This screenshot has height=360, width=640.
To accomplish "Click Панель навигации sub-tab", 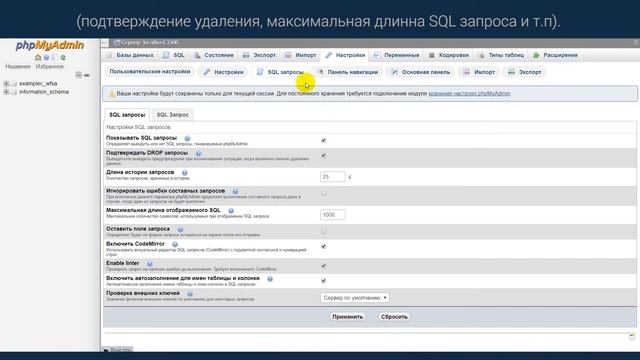I will (x=347, y=72).
